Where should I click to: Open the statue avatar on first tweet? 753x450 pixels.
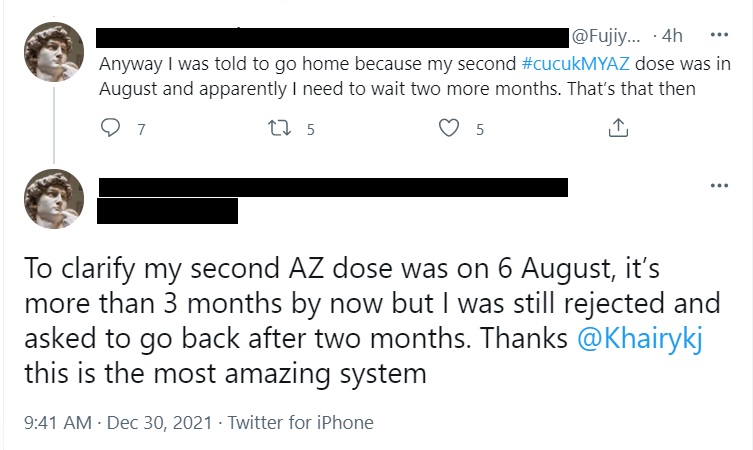(53, 51)
